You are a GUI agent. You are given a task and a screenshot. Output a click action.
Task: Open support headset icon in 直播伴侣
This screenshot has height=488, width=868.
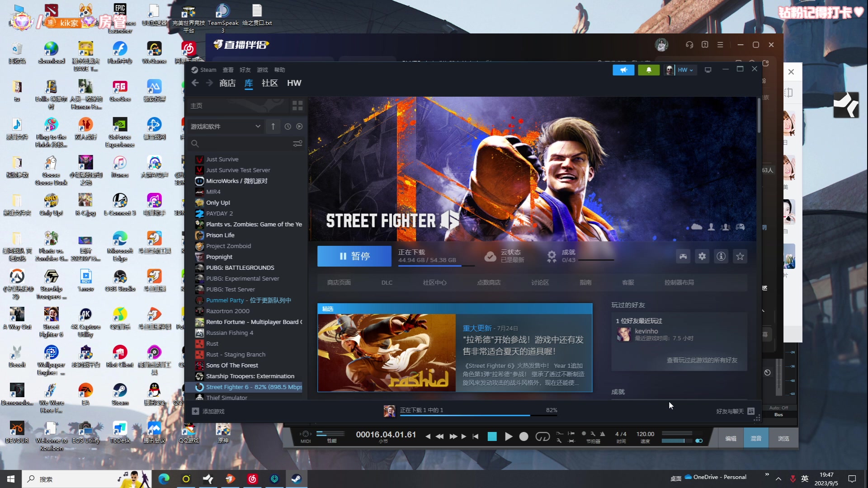(689, 45)
